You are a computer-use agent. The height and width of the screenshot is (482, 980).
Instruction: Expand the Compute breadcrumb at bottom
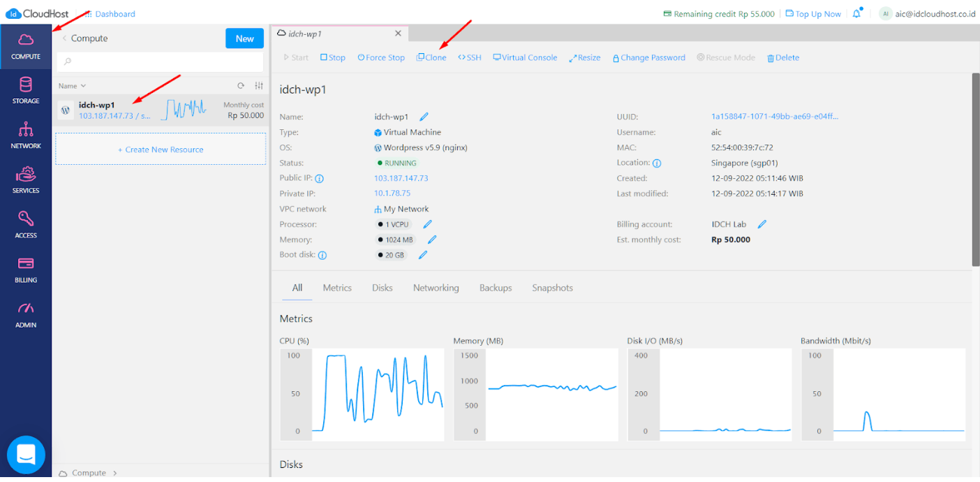[x=89, y=473]
